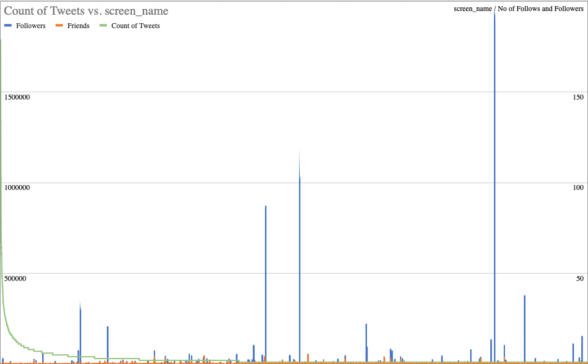Click the blue Followers legend color swatch
The image size is (588, 364).
[8, 26]
